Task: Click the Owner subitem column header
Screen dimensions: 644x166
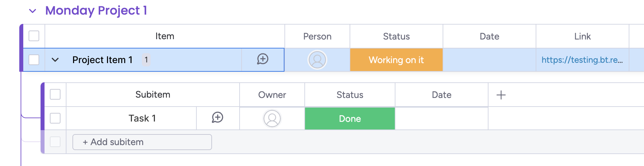Action: click(272, 95)
